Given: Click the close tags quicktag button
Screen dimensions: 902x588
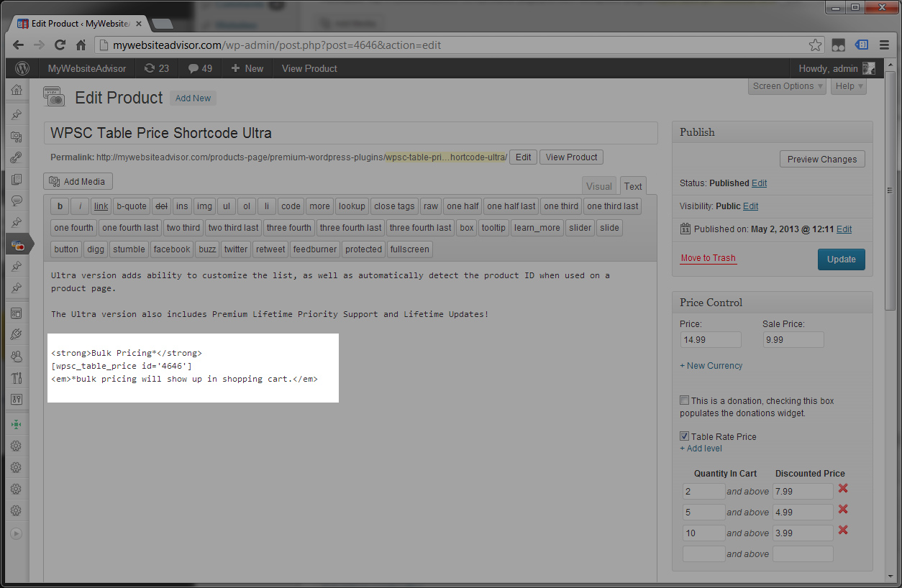Looking at the screenshot, I should pyautogui.click(x=394, y=206).
